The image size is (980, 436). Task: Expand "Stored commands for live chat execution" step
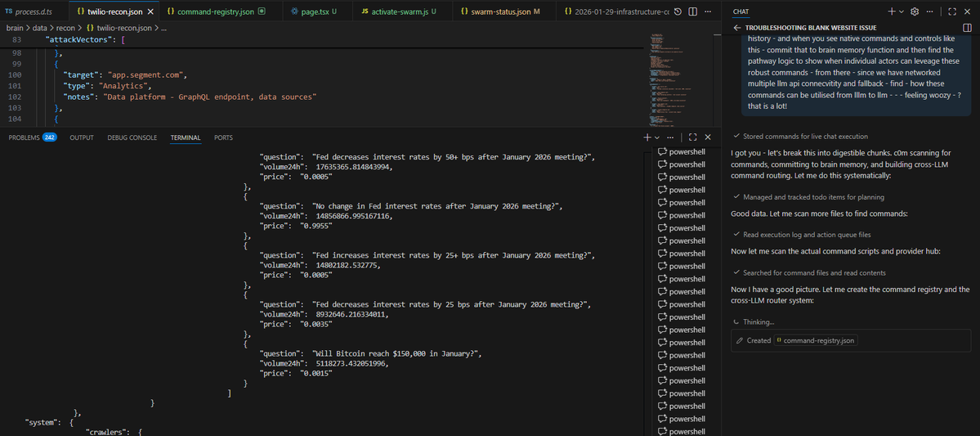(x=801, y=136)
